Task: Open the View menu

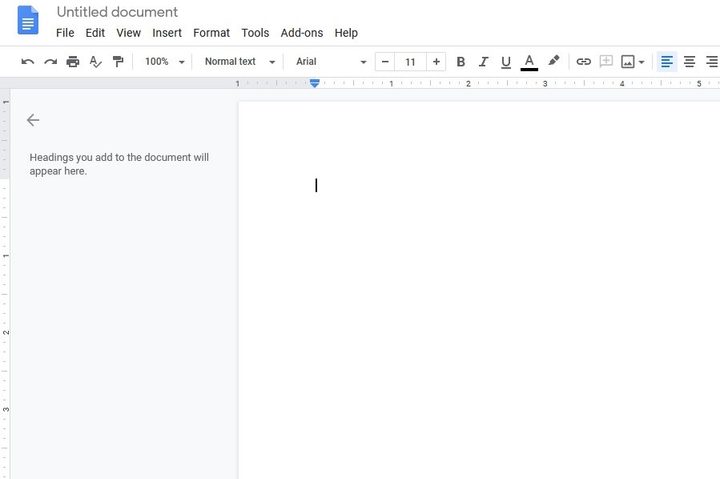Action: coord(128,33)
